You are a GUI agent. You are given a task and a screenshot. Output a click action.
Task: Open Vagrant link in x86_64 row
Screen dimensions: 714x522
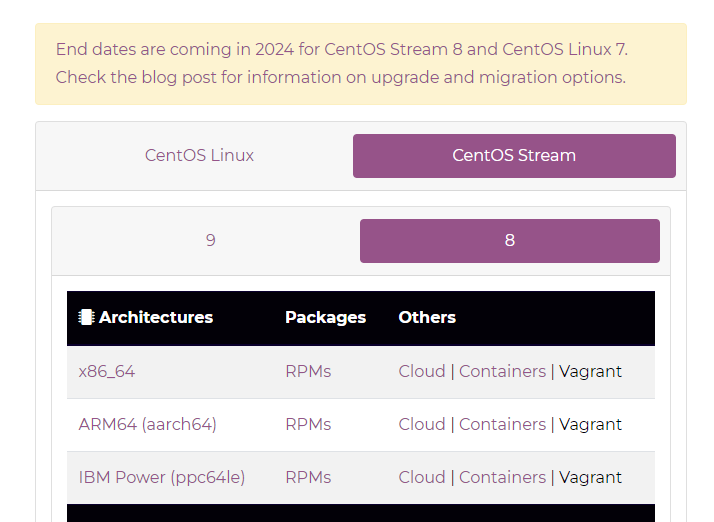pos(590,372)
